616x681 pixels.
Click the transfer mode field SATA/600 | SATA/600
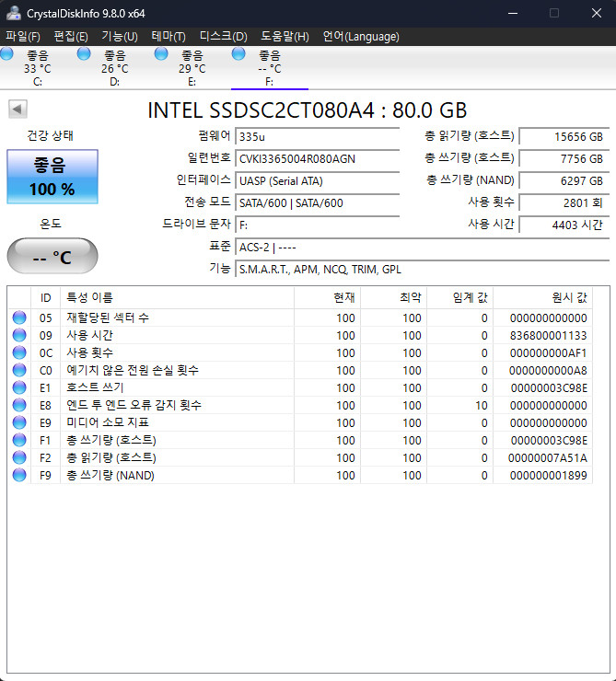(317, 202)
